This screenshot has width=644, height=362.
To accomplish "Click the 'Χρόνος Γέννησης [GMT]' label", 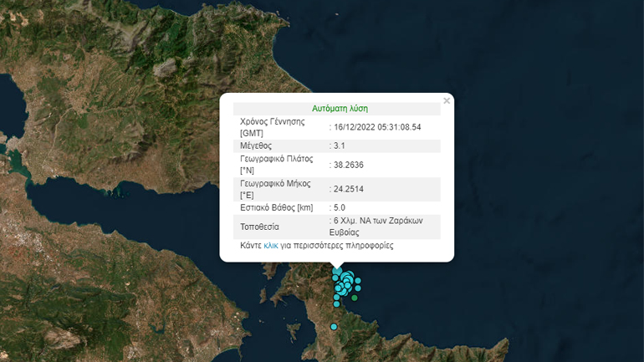I will coord(273,127).
